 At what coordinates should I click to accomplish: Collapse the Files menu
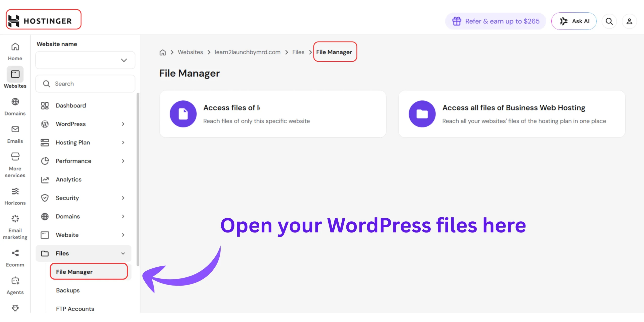(84, 253)
